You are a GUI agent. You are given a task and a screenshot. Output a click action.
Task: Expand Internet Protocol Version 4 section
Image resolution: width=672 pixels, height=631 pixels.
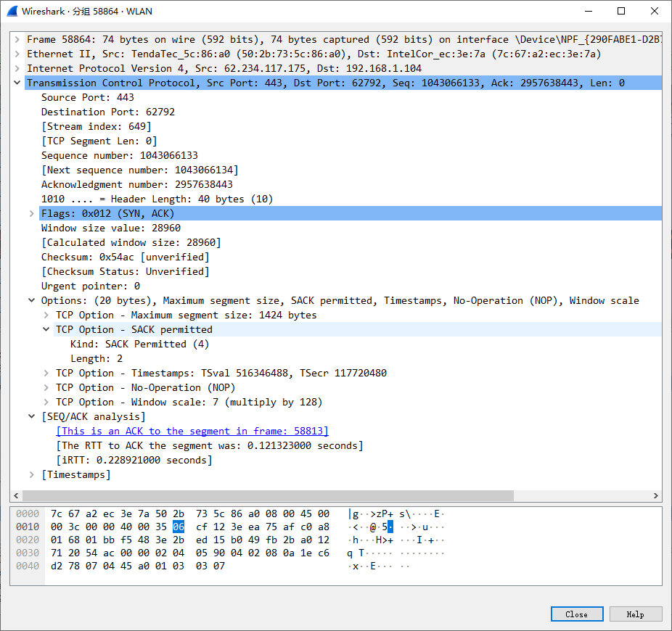point(17,68)
